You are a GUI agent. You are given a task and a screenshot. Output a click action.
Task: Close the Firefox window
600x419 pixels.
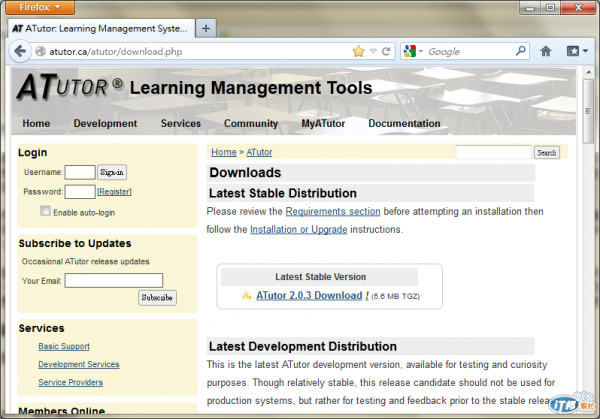click(578, 8)
